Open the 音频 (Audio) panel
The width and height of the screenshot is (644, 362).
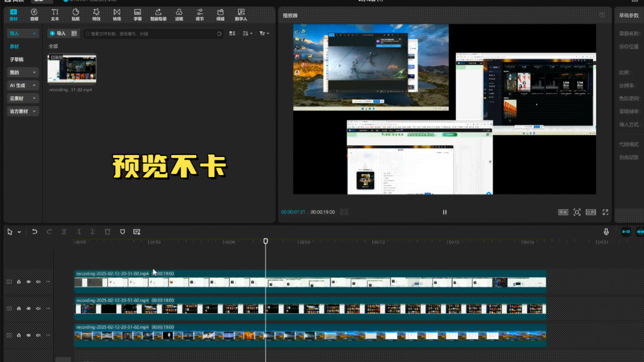click(x=34, y=14)
